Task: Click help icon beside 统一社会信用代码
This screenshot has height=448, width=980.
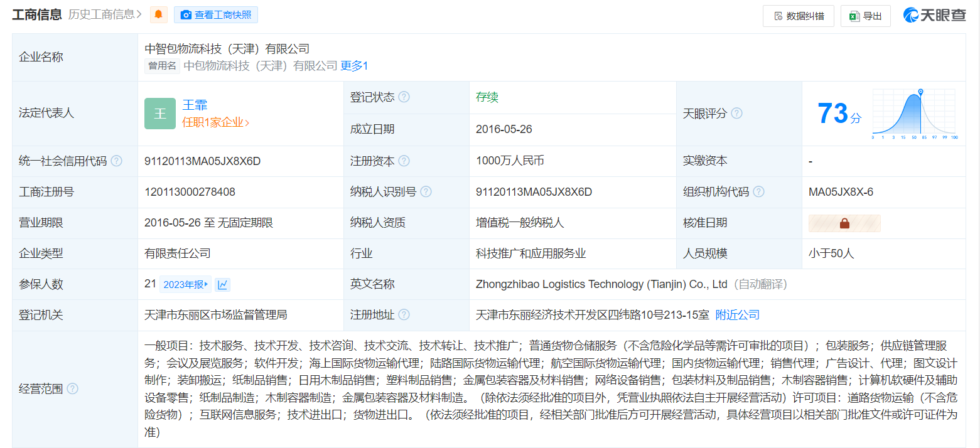Action: tap(117, 161)
